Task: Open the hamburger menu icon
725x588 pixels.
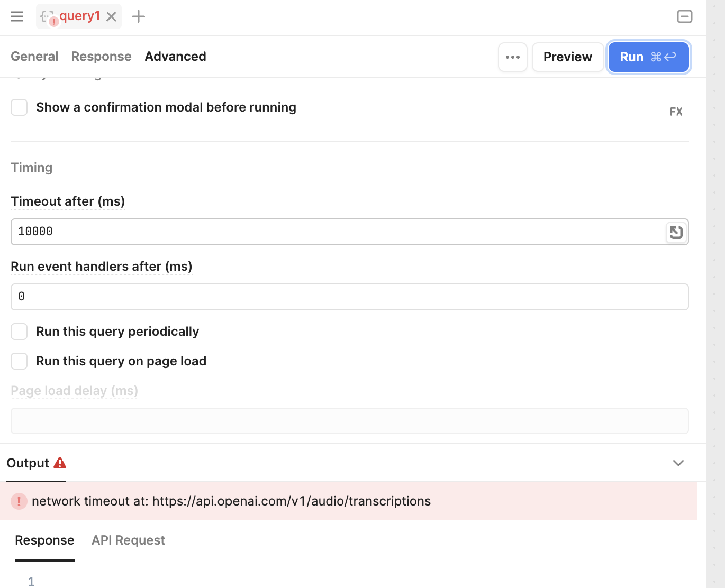Action: 17,16
